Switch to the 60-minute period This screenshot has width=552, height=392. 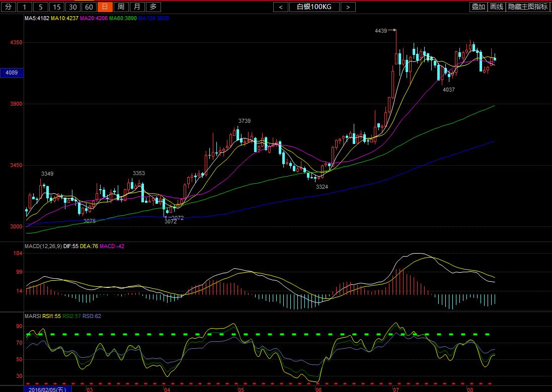89,7
